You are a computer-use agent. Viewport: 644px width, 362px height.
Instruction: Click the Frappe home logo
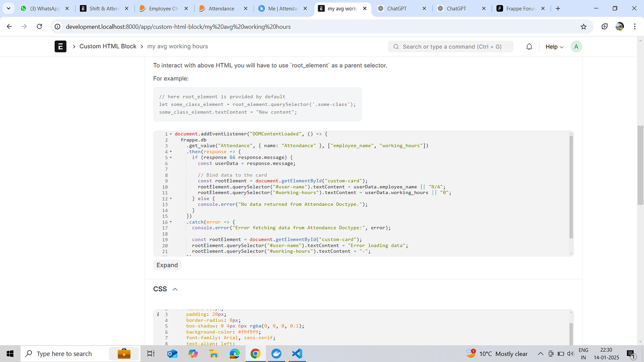point(60,46)
